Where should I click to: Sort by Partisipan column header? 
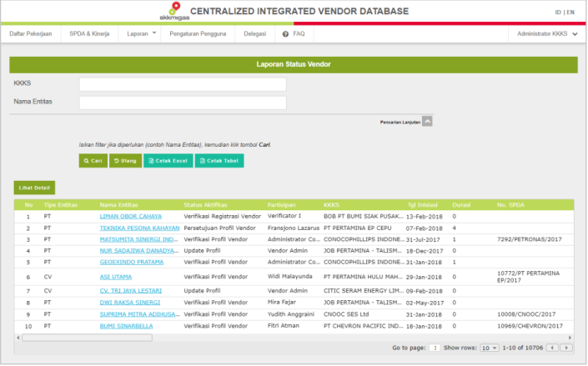(x=282, y=205)
